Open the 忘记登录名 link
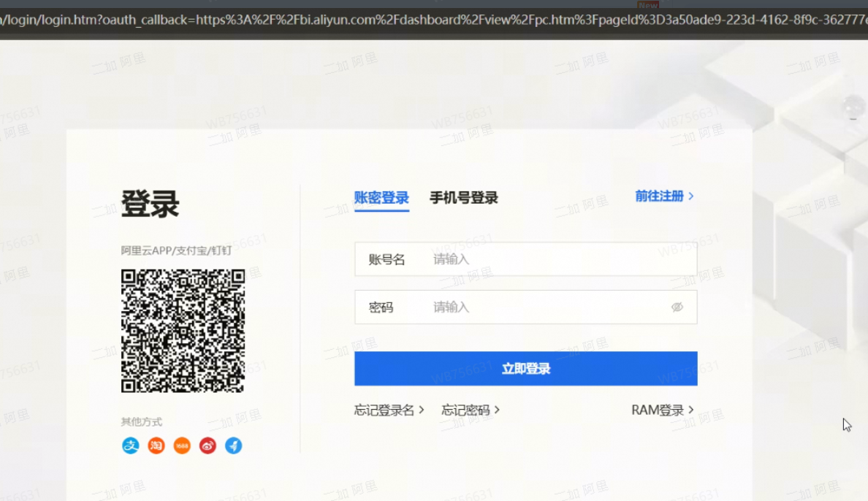 389,410
